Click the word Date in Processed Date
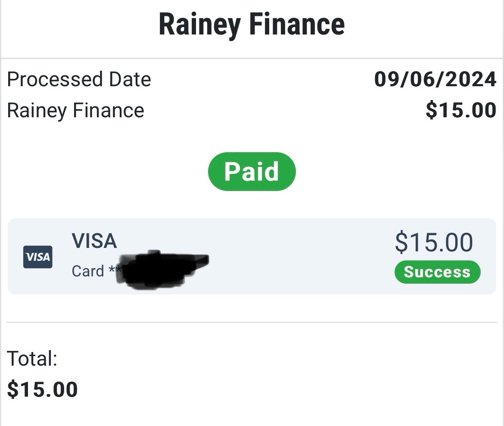Screen dimensions: 504x426 point(130,80)
